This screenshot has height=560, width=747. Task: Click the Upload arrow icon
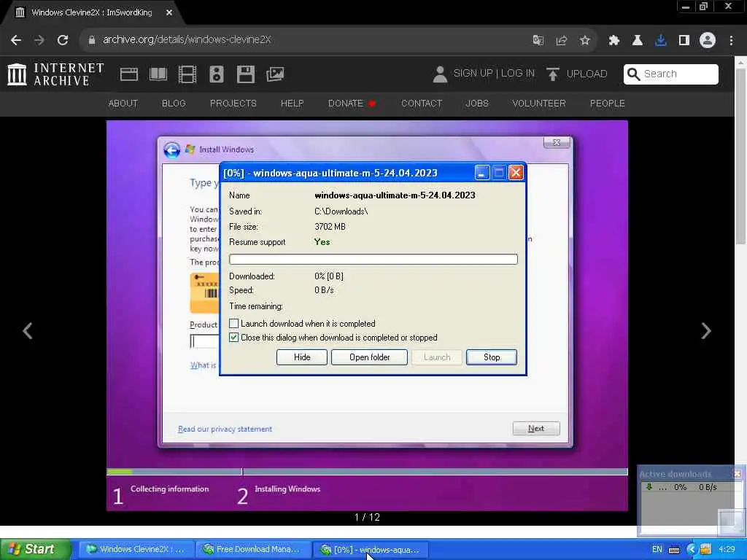point(553,74)
